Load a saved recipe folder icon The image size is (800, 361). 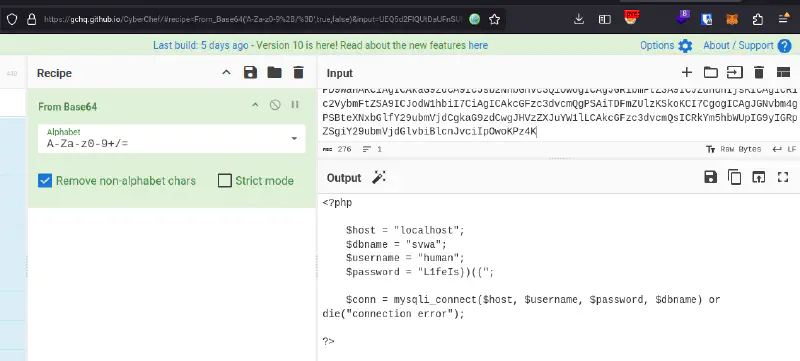coord(274,73)
